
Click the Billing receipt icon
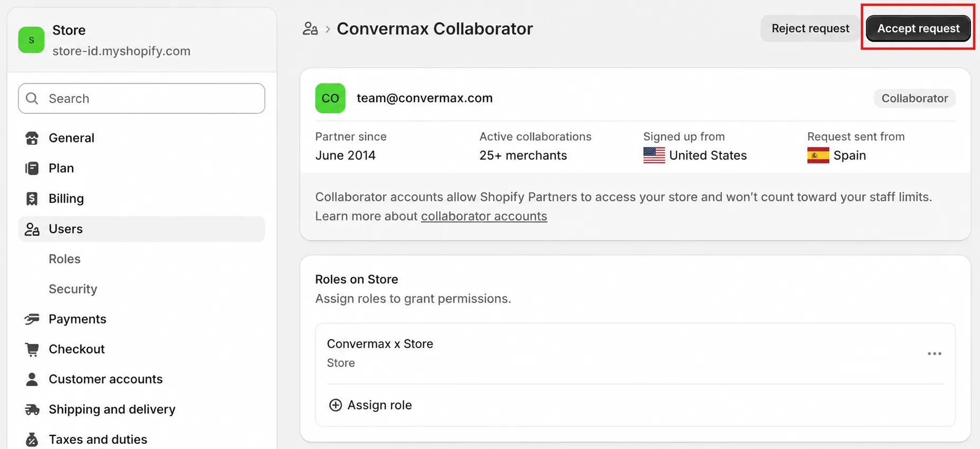click(32, 198)
